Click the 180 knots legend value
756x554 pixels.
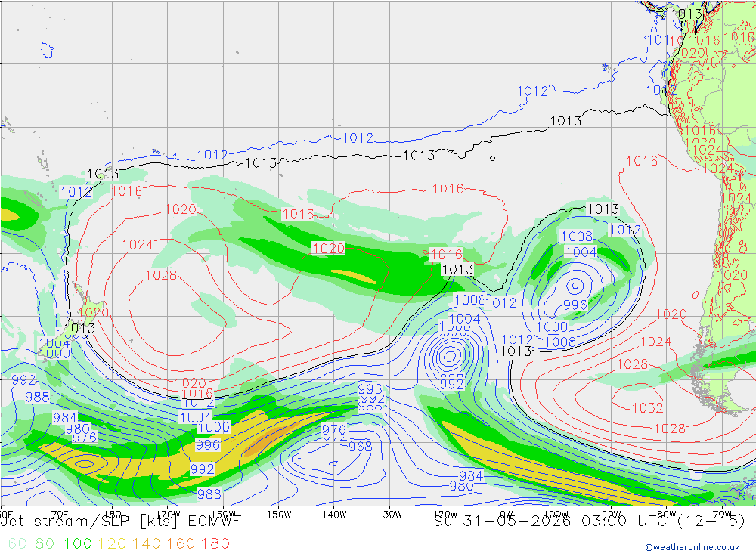(x=215, y=543)
